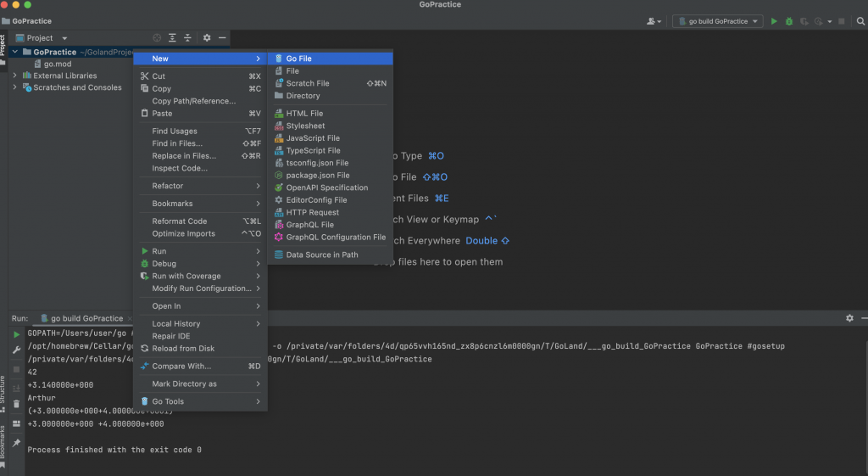The image size is (868, 476).
Task: Open Project panel settings gear
Action: [x=207, y=37]
